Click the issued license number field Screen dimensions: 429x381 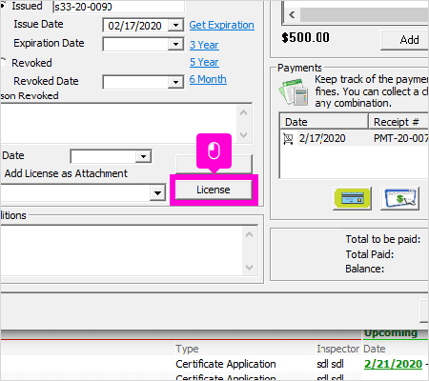[x=118, y=7]
